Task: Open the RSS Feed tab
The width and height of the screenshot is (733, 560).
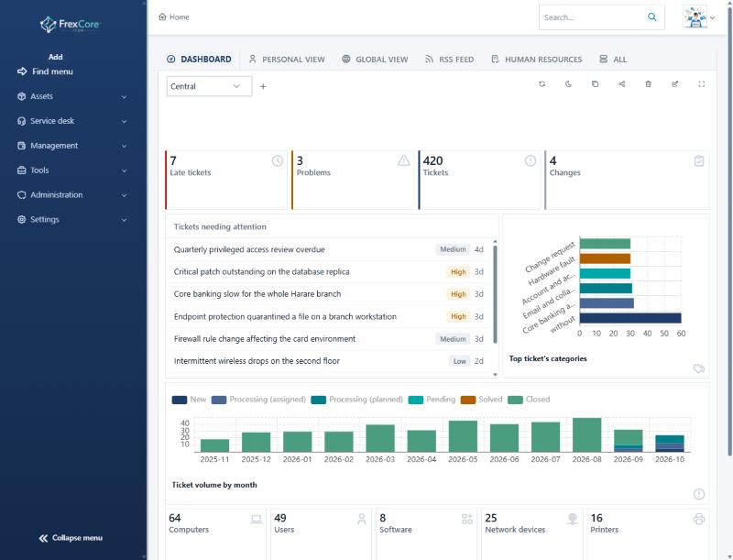Action: tap(449, 60)
